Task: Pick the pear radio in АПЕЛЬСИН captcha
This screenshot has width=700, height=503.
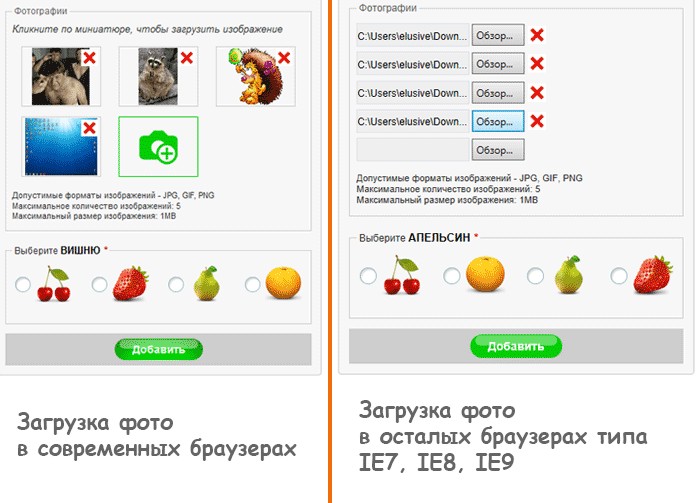Action: click(535, 276)
